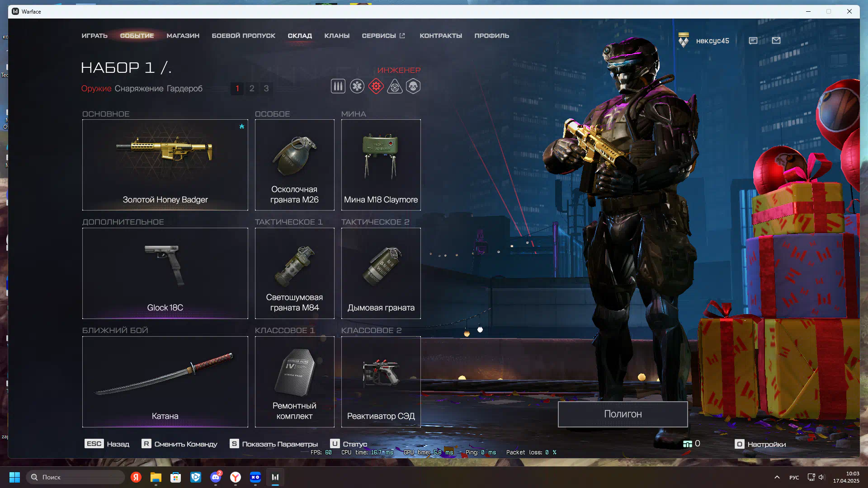
Task: Click the нексус45 player name
Action: click(x=712, y=41)
